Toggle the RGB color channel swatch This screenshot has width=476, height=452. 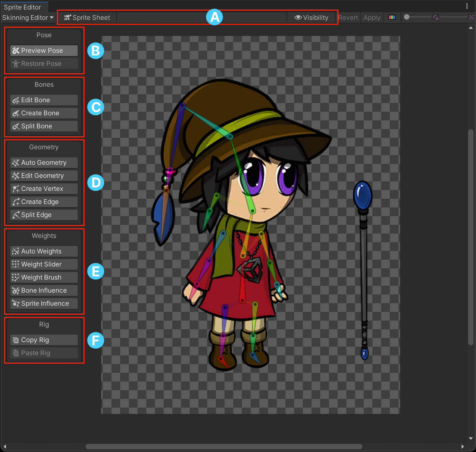pyautogui.click(x=392, y=17)
